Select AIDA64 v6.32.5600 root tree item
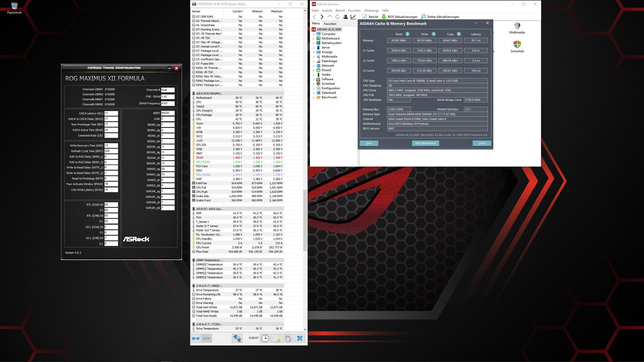 tap(327, 29)
